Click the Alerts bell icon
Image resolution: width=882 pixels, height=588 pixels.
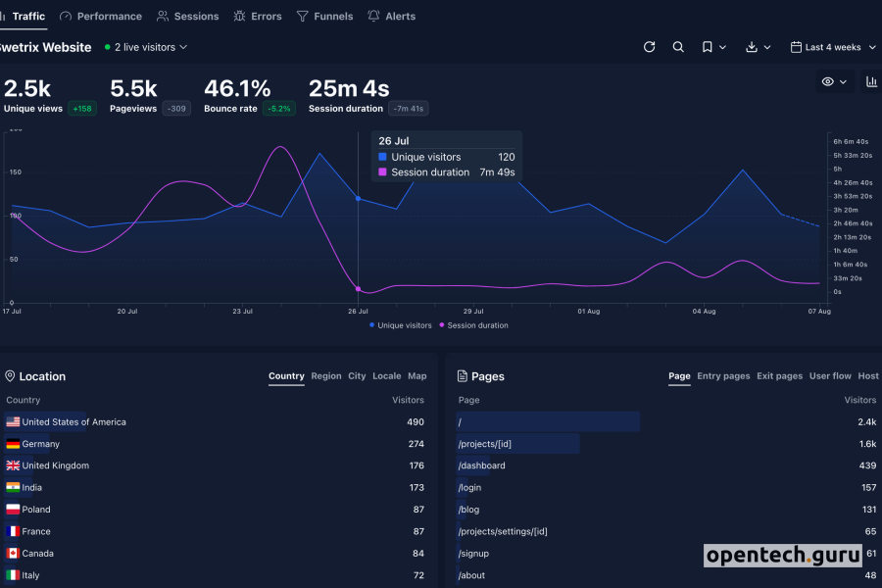(x=373, y=17)
